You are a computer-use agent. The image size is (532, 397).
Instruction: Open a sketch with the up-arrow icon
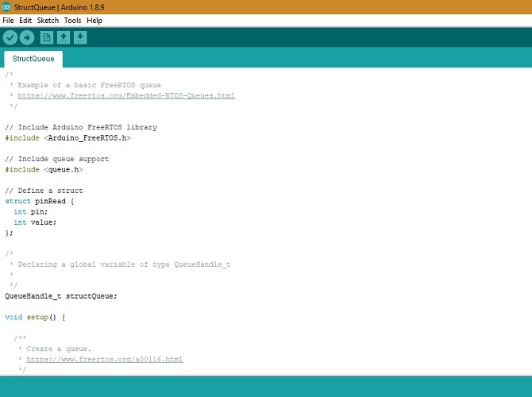[x=64, y=37]
